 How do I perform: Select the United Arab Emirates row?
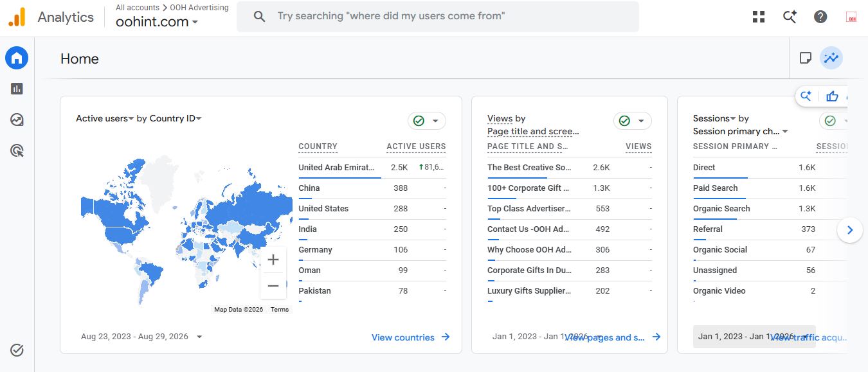click(x=372, y=168)
